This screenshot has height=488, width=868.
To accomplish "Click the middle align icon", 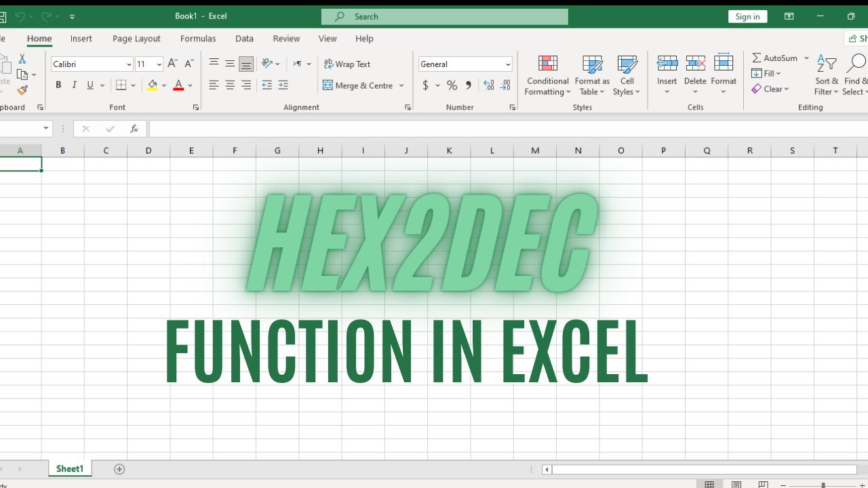I will click(x=230, y=64).
